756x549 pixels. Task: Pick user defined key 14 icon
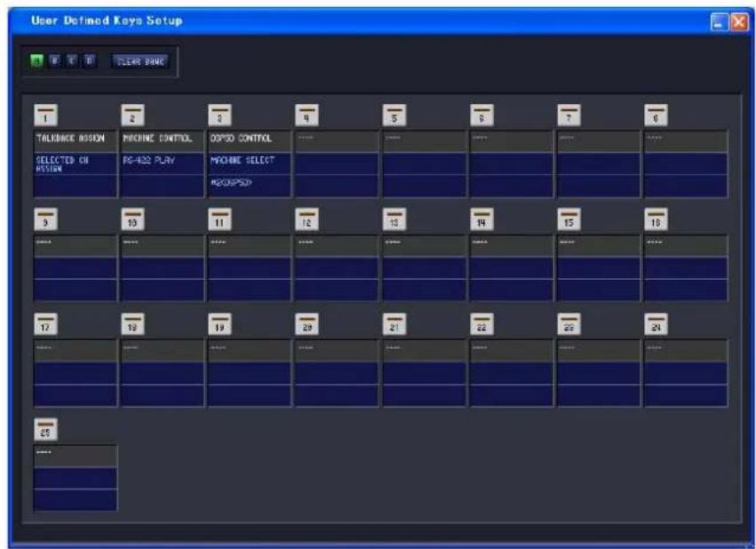point(481,219)
